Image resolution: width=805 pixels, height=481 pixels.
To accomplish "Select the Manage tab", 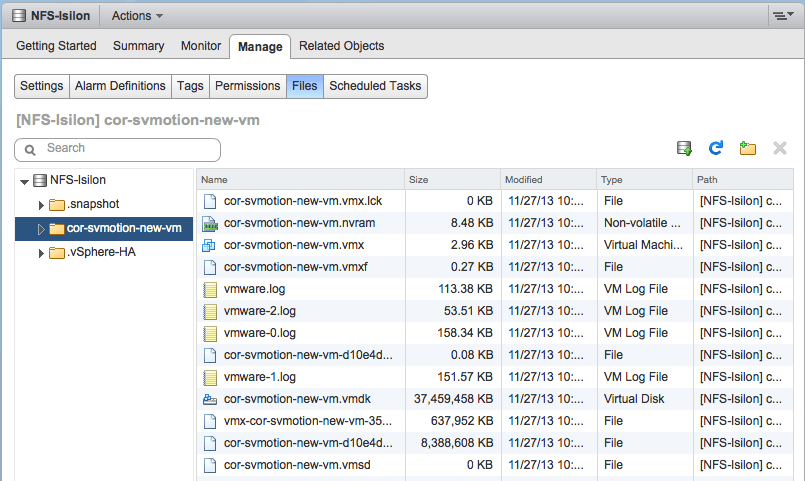I will (x=260, y=47).
